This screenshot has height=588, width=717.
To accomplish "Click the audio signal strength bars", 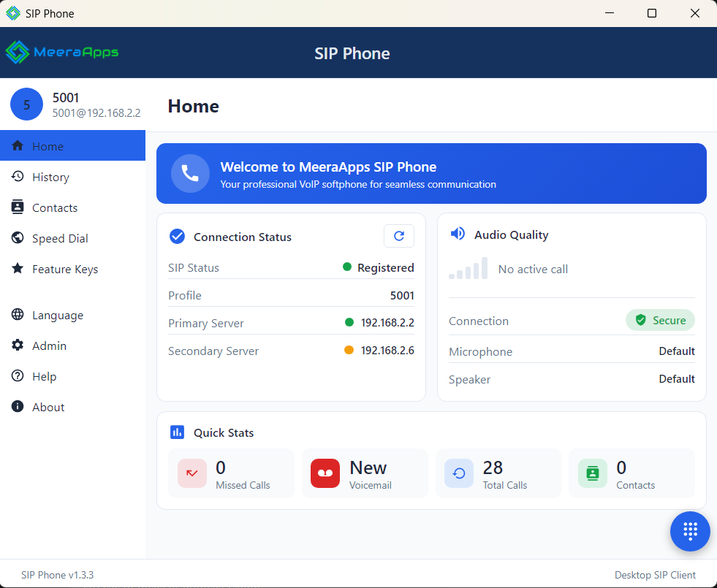I will 468,269.
